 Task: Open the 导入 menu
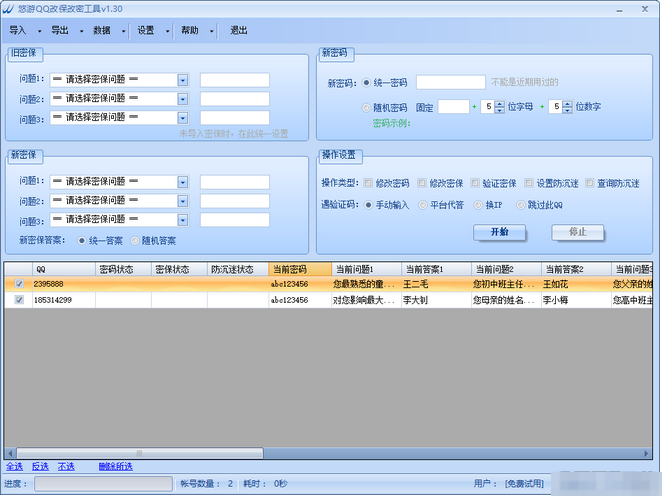(x=17, y=30)
